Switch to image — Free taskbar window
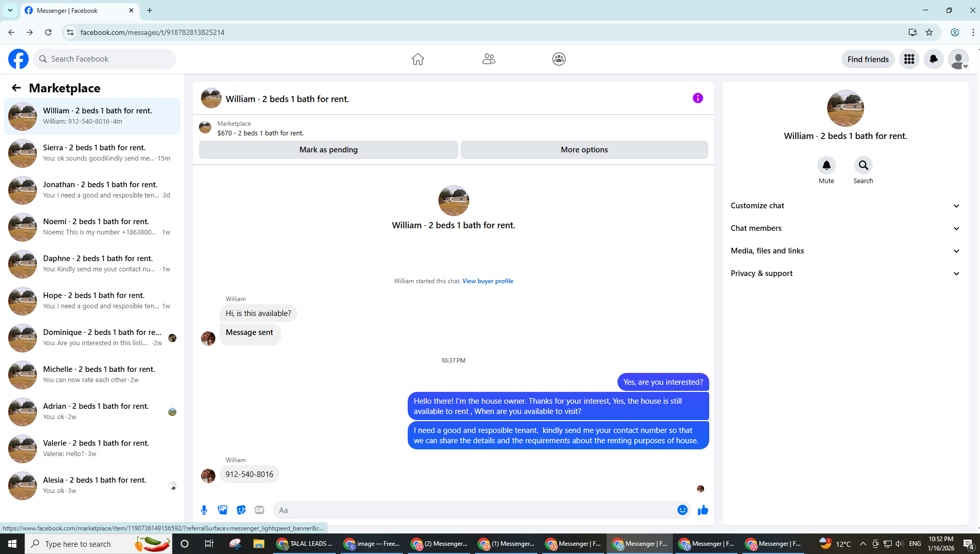Screen dimensions: 980x554 pyautogui.click(x=372, y=544)
